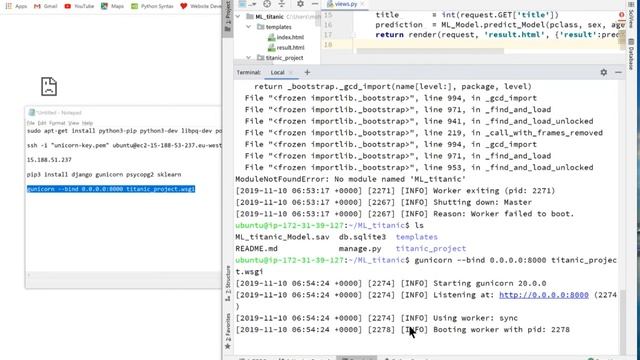
Task: Open the Python Syntax bookmark
Action: click(152, 6)
